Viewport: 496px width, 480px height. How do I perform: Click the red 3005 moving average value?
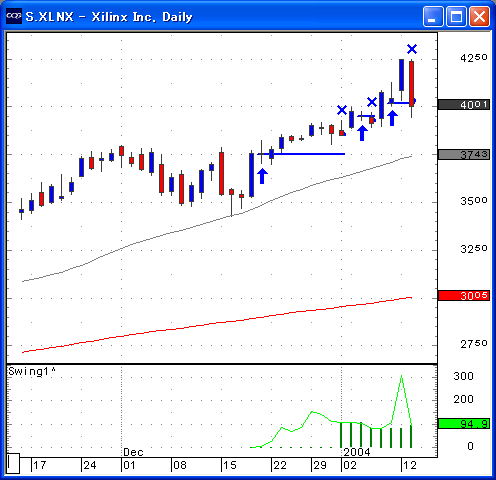click(464, 296)
